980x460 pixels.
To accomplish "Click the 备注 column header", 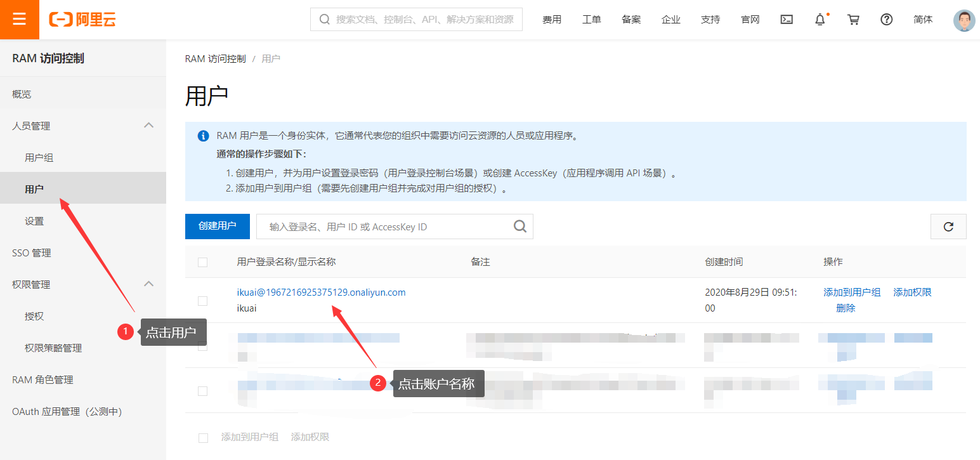I will (x=480, y=261).
